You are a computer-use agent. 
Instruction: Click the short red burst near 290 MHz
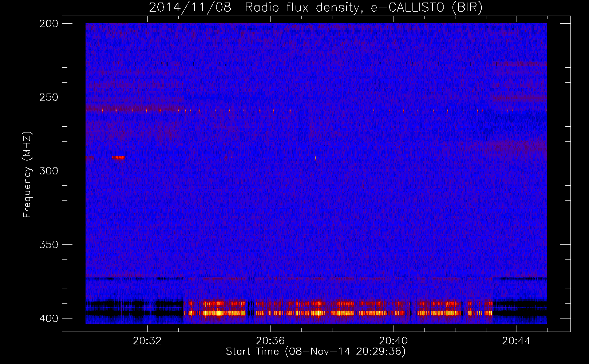pos(118,157)
